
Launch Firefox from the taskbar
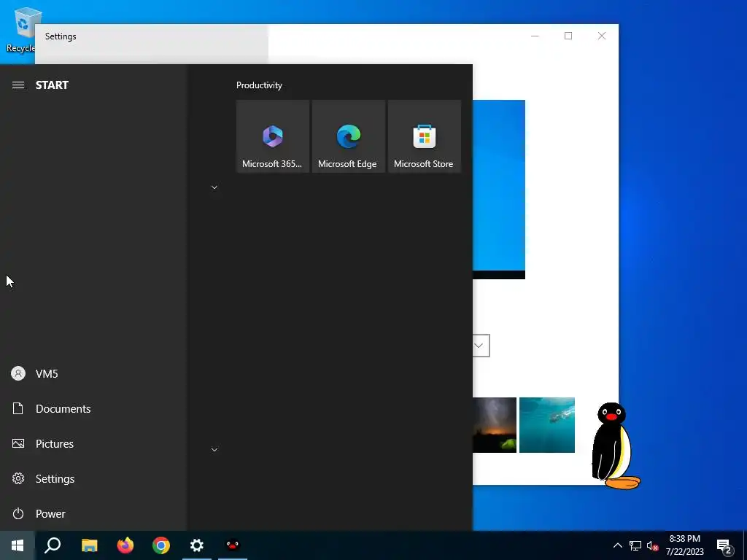(125, 545)
